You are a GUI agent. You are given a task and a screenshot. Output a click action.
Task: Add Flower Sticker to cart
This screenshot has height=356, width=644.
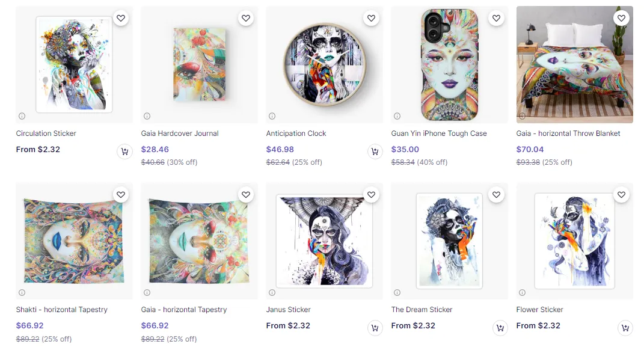(x=625, y=328)
